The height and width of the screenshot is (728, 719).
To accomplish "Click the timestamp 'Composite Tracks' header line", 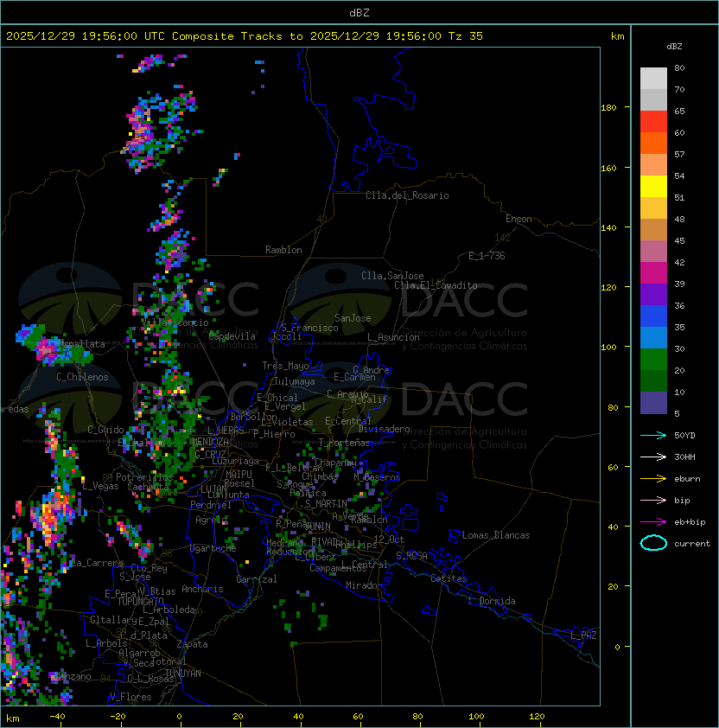I will (x=245, y=35).
